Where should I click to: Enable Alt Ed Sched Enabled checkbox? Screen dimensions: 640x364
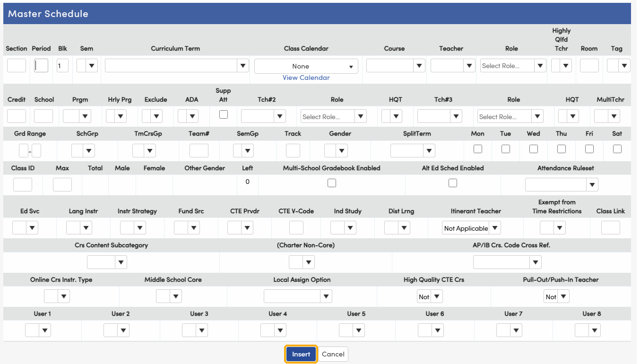(453, 183)
